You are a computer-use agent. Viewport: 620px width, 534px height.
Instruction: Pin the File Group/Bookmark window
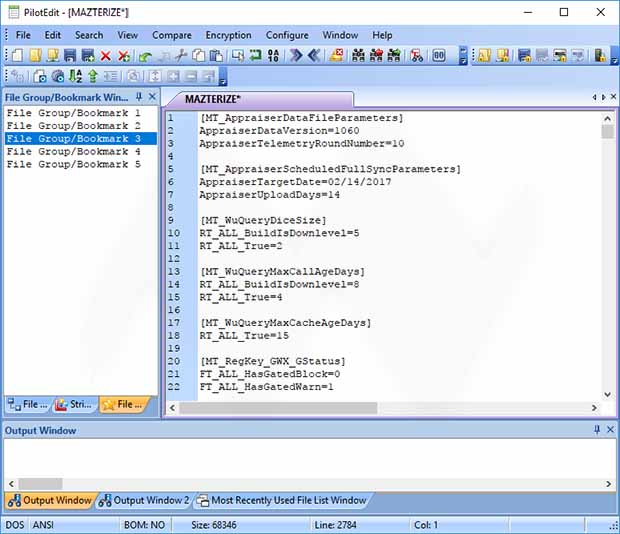139,97
